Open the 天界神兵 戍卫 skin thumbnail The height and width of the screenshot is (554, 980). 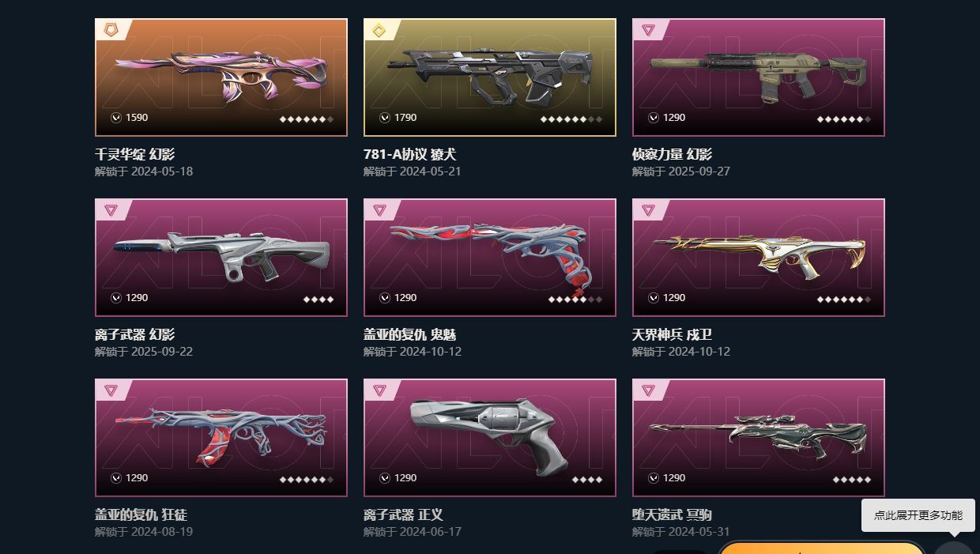coord(759,258)
